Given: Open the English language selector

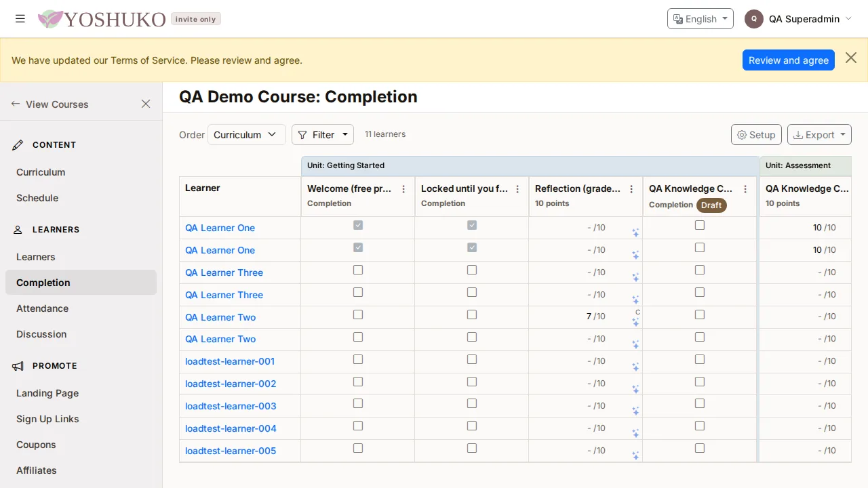Looking at the screenshot, I should click(701, 19).
